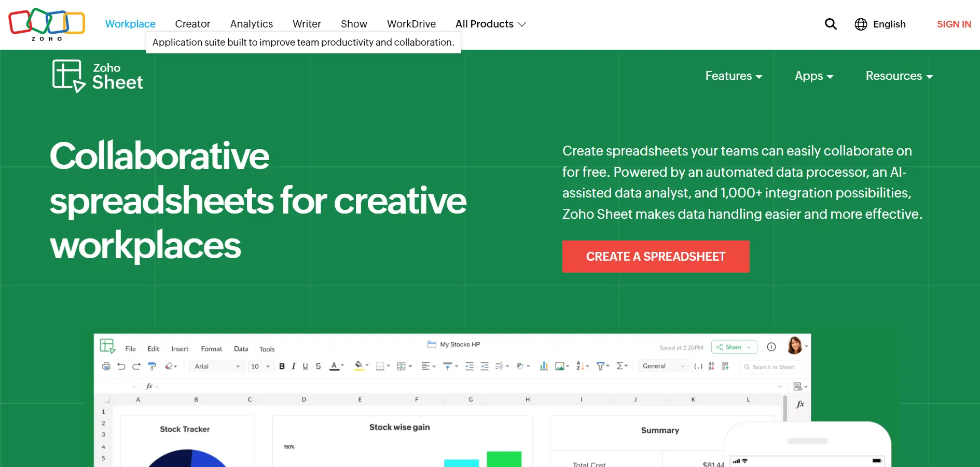Open the site search magnifier icon

pyautogui.click(x=831, y=24)
